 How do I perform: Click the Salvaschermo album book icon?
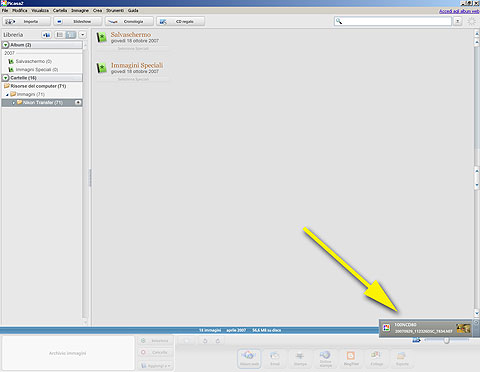coord(101,37)
